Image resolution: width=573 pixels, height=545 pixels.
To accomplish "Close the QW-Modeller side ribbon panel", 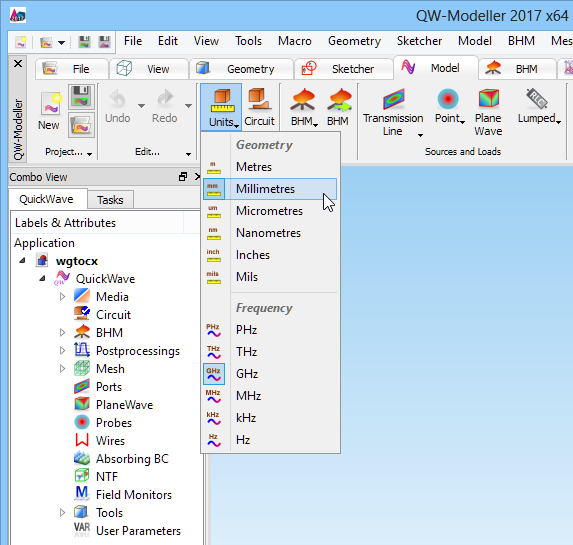I will coord(18,64).
